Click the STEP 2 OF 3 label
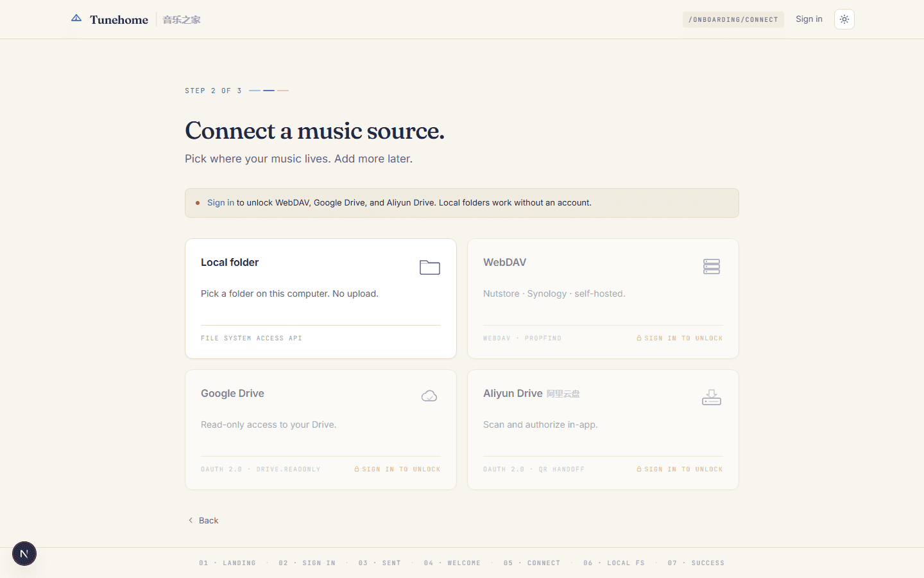The width and height of the screenshot is (924, 578). point(213,91)
